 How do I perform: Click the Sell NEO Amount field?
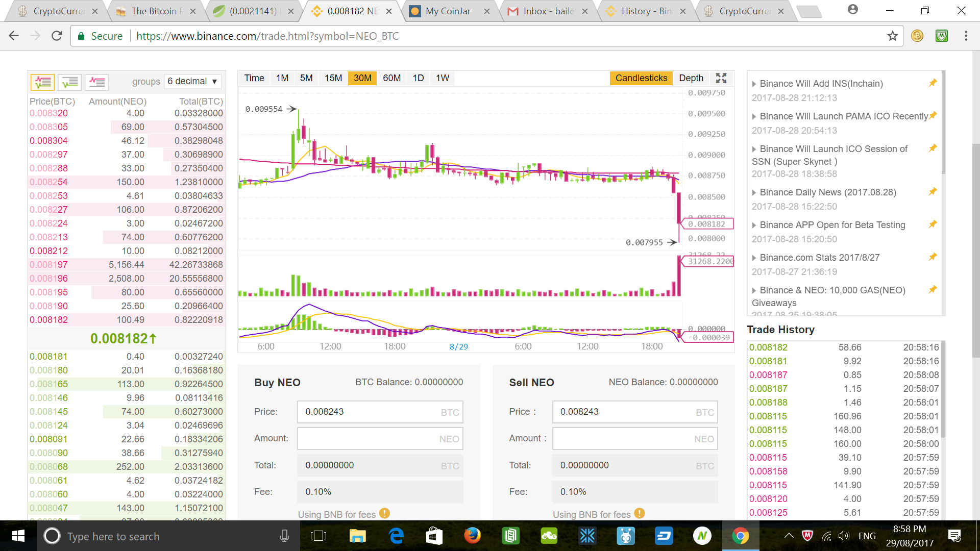coord(635,439)
